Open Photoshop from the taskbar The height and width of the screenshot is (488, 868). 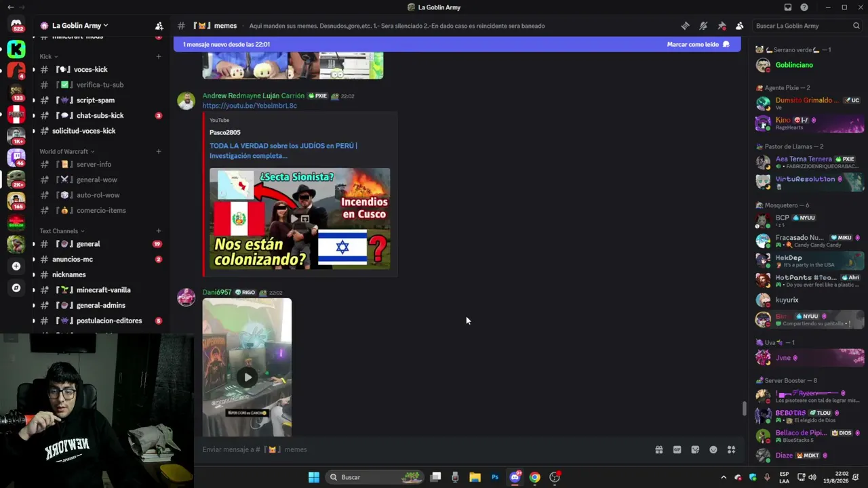point(495,477)
